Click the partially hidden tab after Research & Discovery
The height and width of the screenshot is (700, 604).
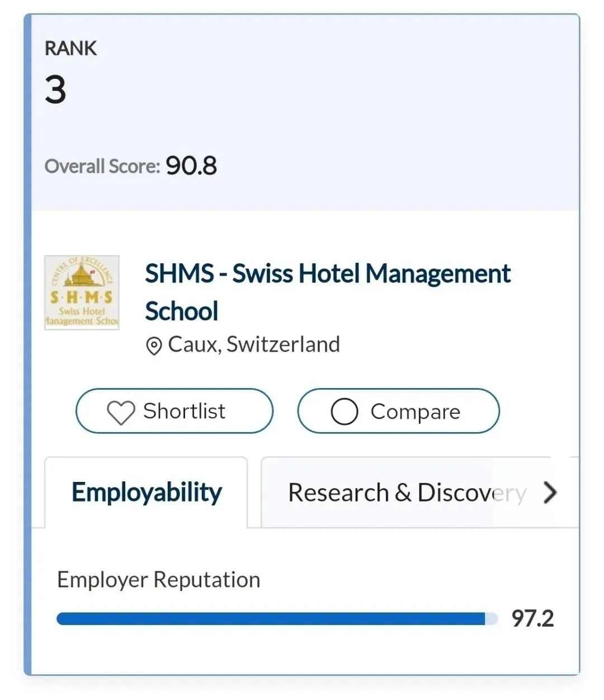point(574,492)
